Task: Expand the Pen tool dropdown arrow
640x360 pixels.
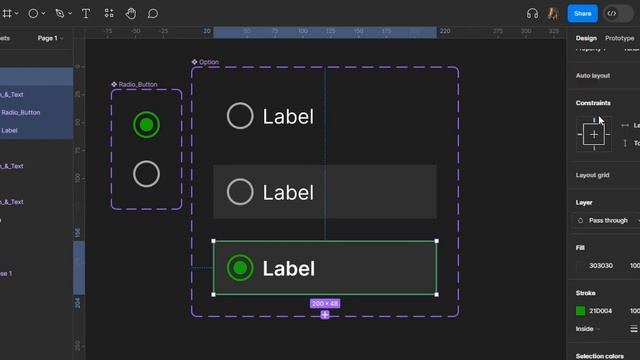Action: click(70, 13)
